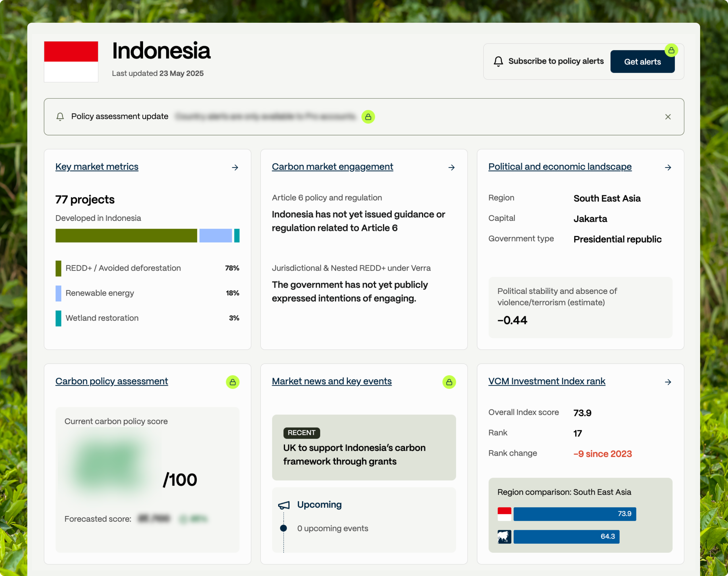This screenshot has width=728, height=576.
Task: Open the Key market metrics link
Action: [97, 167]
